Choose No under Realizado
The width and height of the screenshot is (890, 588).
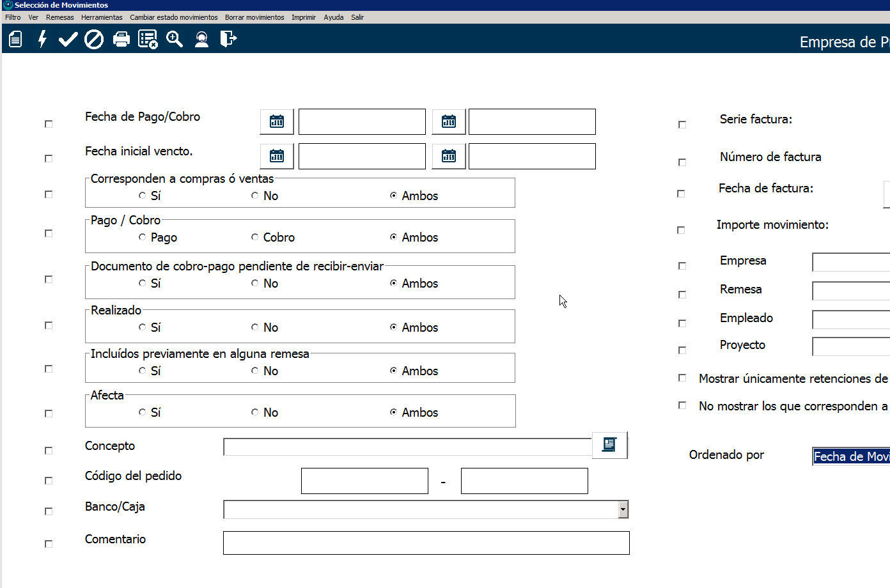pos(255,327)
